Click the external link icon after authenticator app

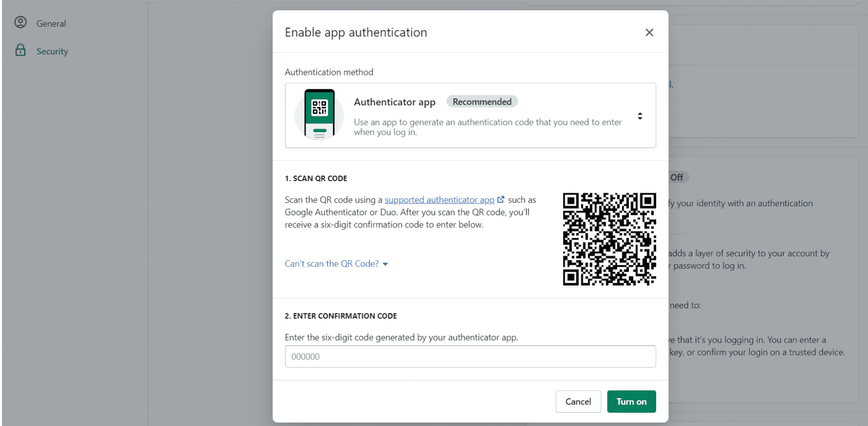pos(501,199)
